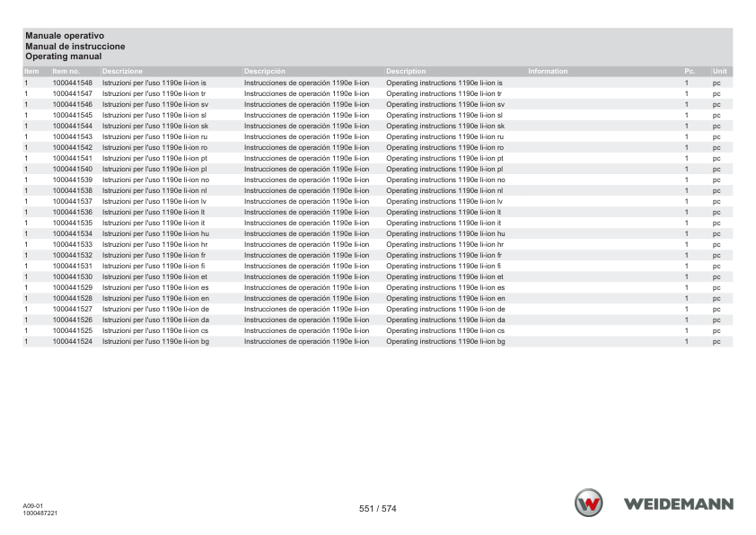Select item number 1000441536
756x535 pixels.
click(73, 212)
